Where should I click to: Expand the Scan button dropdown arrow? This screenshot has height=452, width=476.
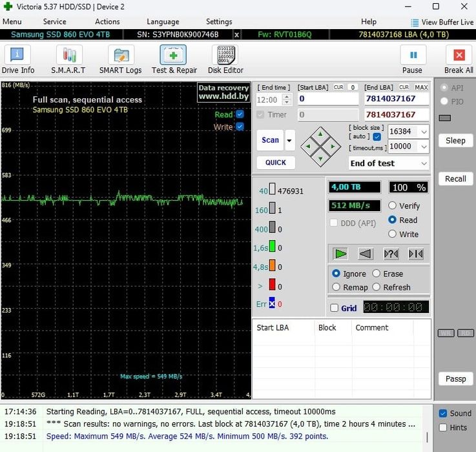[289, 140]
